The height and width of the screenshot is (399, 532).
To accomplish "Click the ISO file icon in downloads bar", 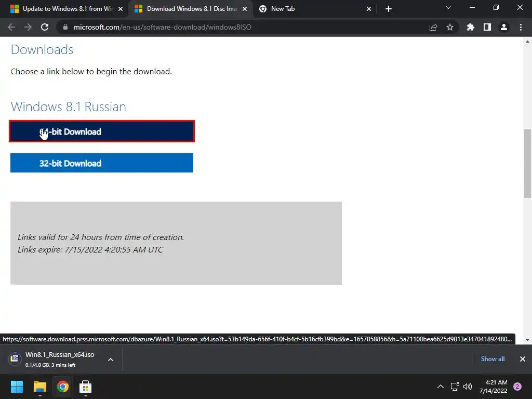I will coord(15,358).
